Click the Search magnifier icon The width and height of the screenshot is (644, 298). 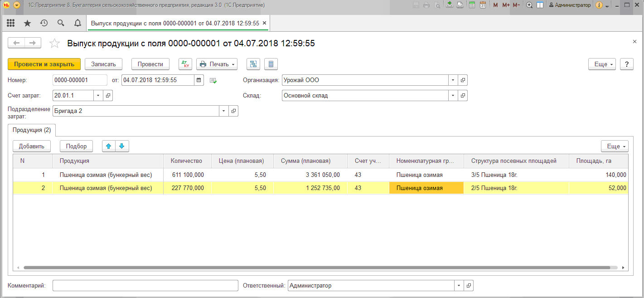click(x=61, y=23)
